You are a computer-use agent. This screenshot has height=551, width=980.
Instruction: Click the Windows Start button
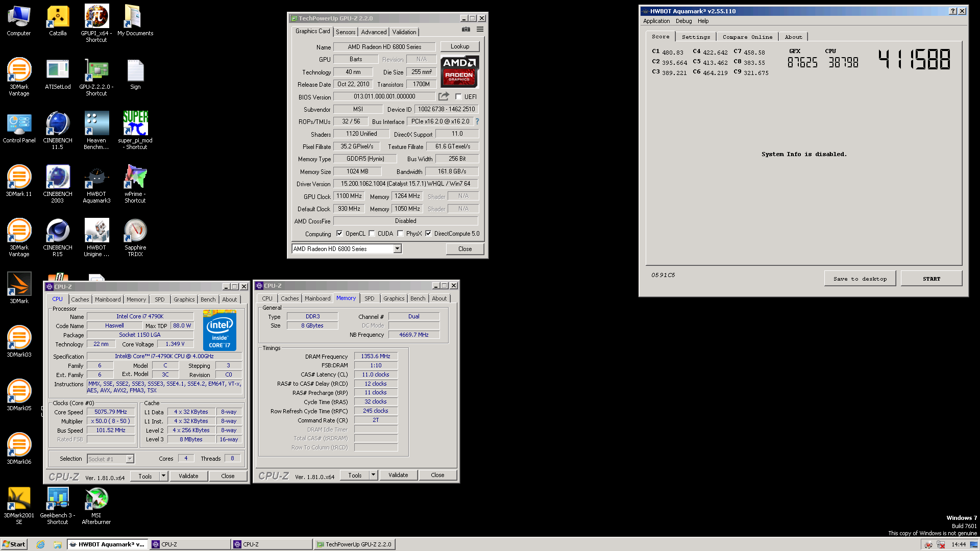click(14, 544)
